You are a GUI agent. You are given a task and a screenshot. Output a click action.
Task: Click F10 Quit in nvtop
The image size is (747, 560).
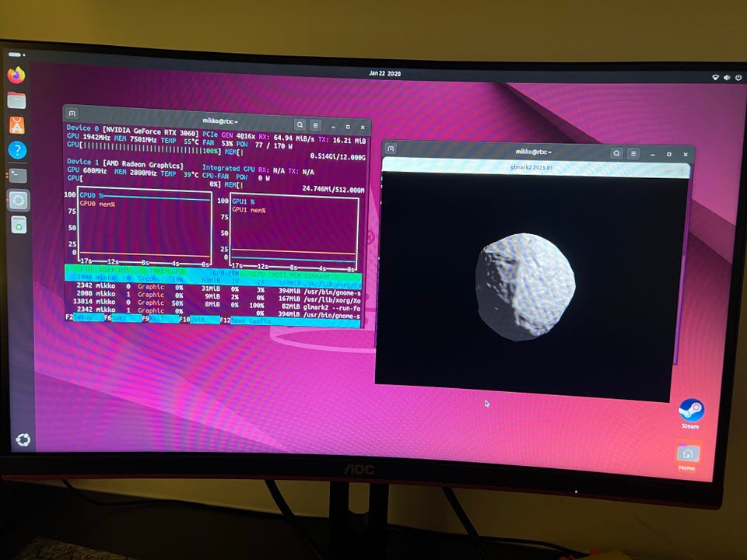pos(199,320)
